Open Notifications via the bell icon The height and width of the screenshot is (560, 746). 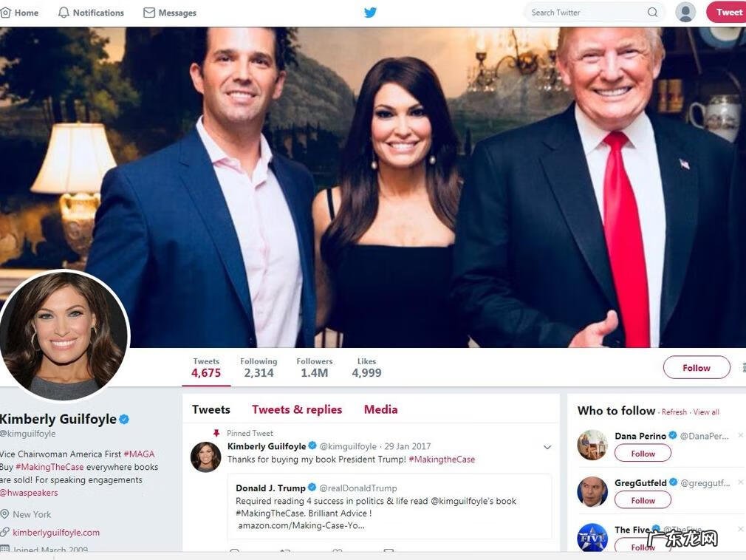point(64,13)
